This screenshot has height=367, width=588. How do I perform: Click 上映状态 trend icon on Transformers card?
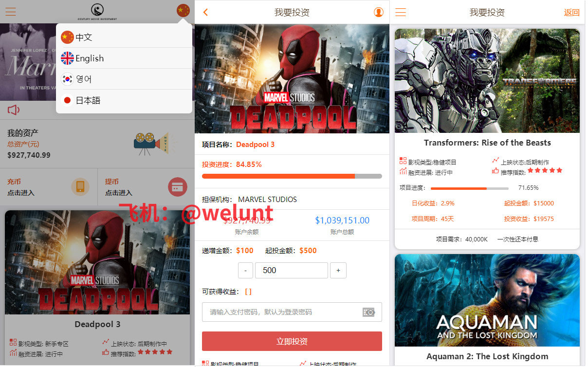tap(496, 161)
